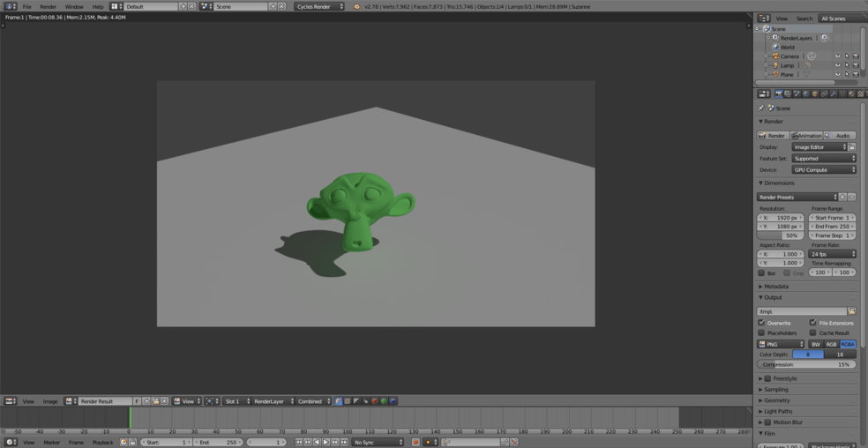Click the output folder browse icon
Viewport: 868px width, 448px height.
point(851,311)
